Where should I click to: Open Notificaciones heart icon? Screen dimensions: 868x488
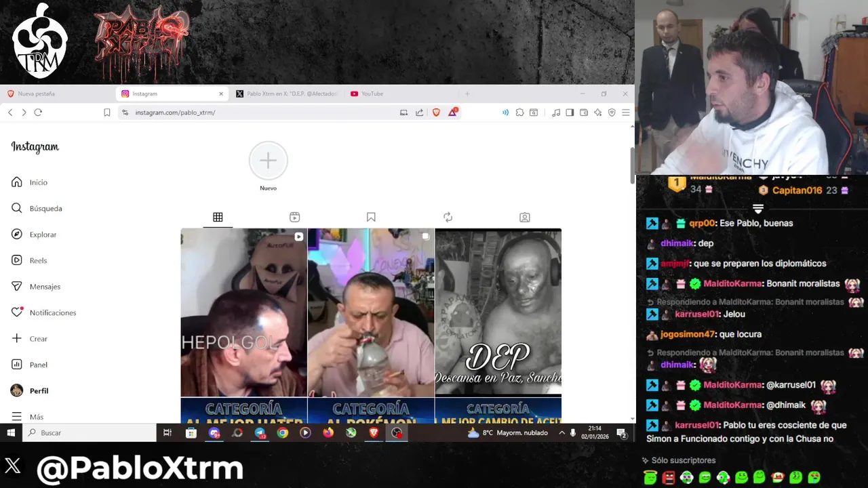click(17, 312)
